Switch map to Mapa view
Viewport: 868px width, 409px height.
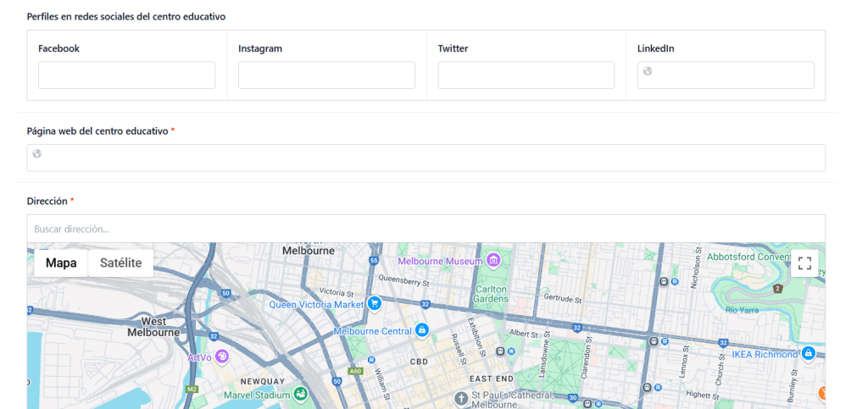point(61,263)
